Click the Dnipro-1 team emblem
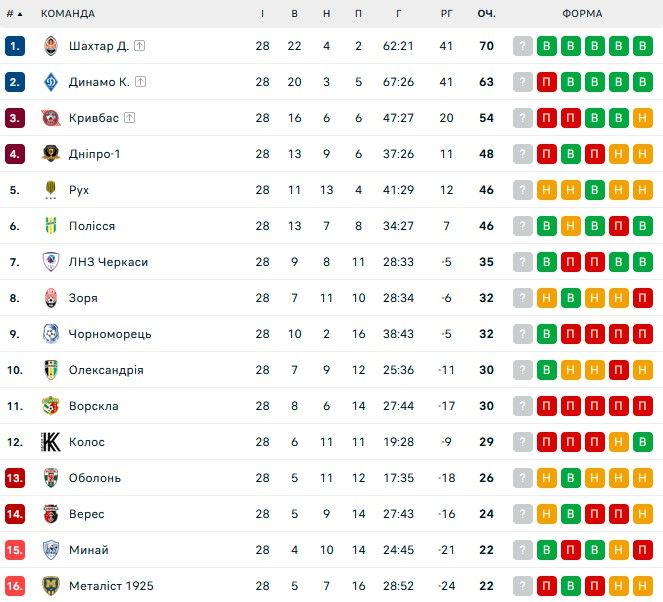 click(x=51, y=154)
